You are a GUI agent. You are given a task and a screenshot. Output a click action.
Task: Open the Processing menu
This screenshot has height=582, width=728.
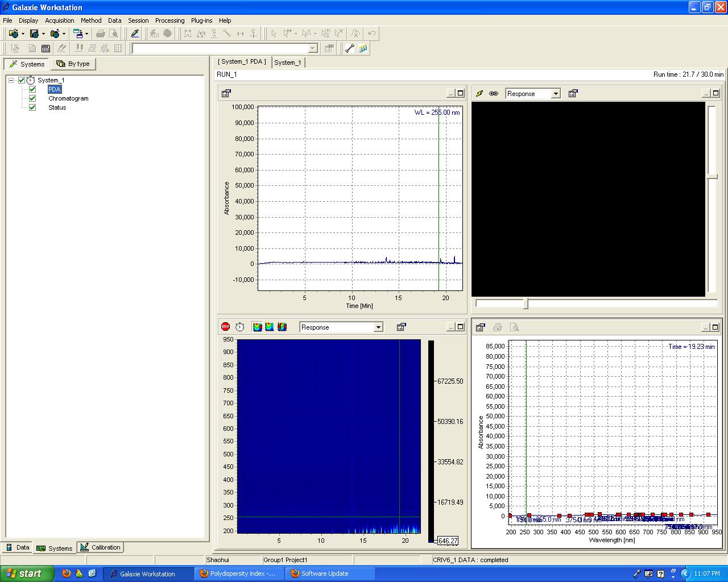169,20
